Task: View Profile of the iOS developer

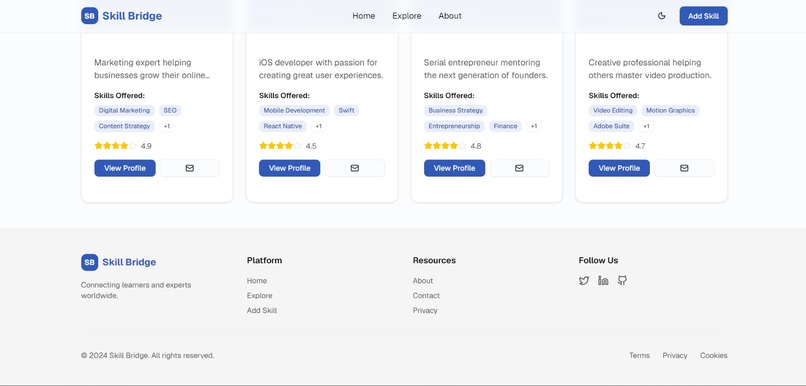Action: coord(289,168)
